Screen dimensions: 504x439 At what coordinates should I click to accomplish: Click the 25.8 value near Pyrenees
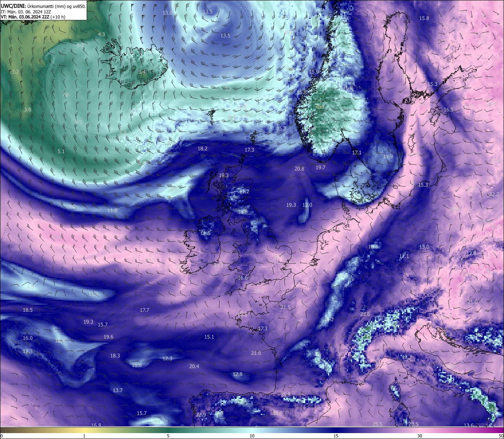(285, 395)
